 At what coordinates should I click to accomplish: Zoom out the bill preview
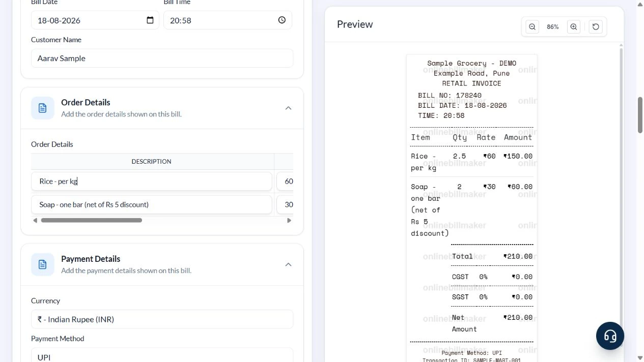(x=532, y=27)
